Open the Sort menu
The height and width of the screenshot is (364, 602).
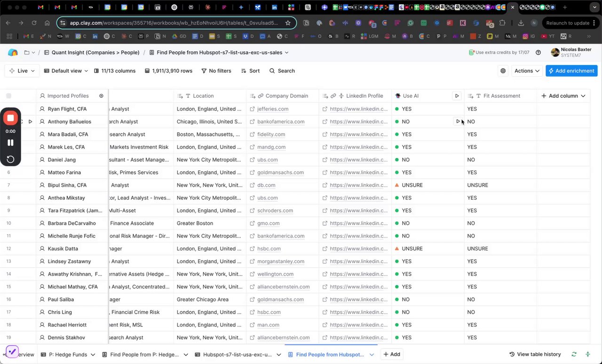pyautogui.click(x=250, y=71)
